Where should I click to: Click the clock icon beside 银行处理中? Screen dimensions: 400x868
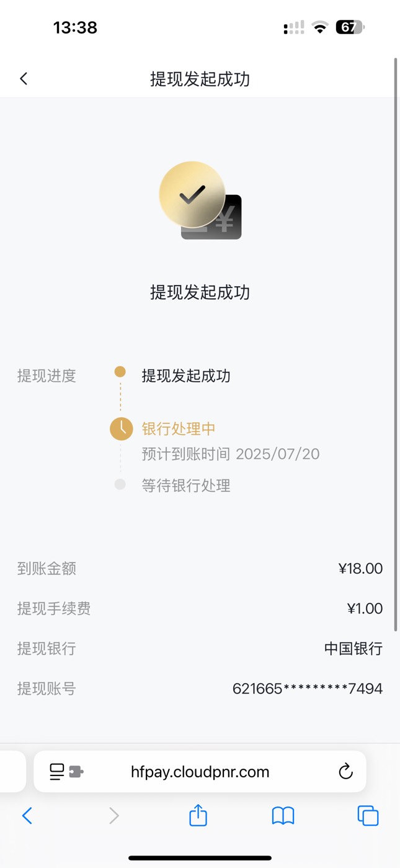[x=121, y=428]
